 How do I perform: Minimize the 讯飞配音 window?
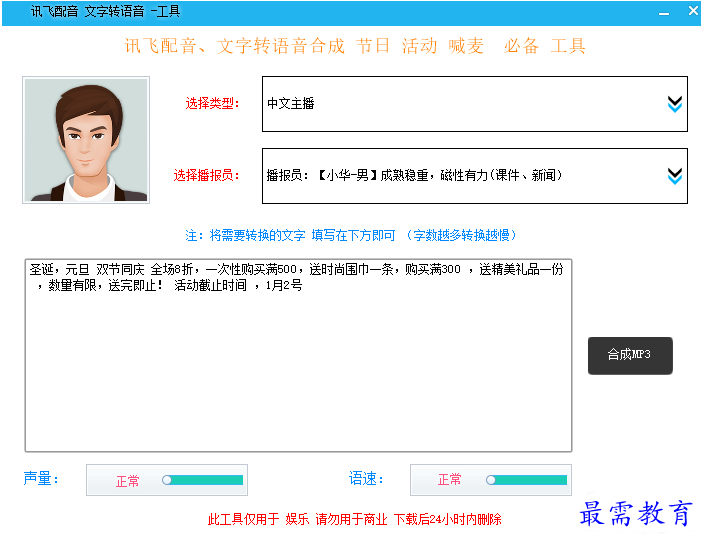[664, 13]
